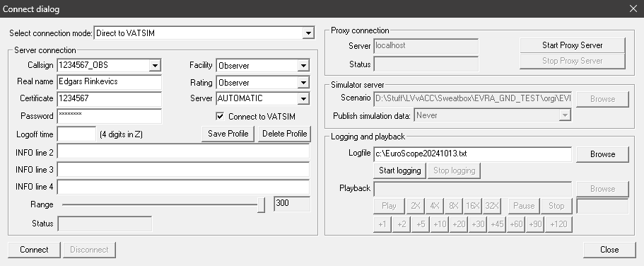This screenshot has width=644, height=266.
Task: Click the Real name field
Action: click(x=110, y=82)
